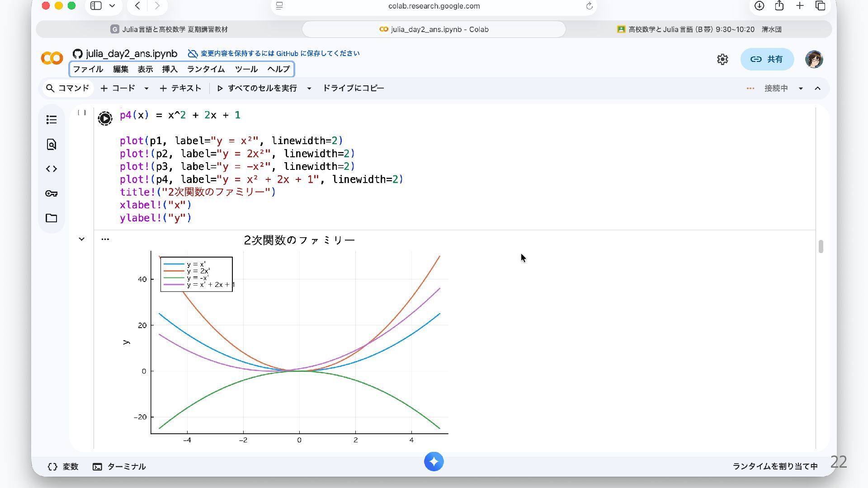Click ドライブにコピー button

point(353,88)
